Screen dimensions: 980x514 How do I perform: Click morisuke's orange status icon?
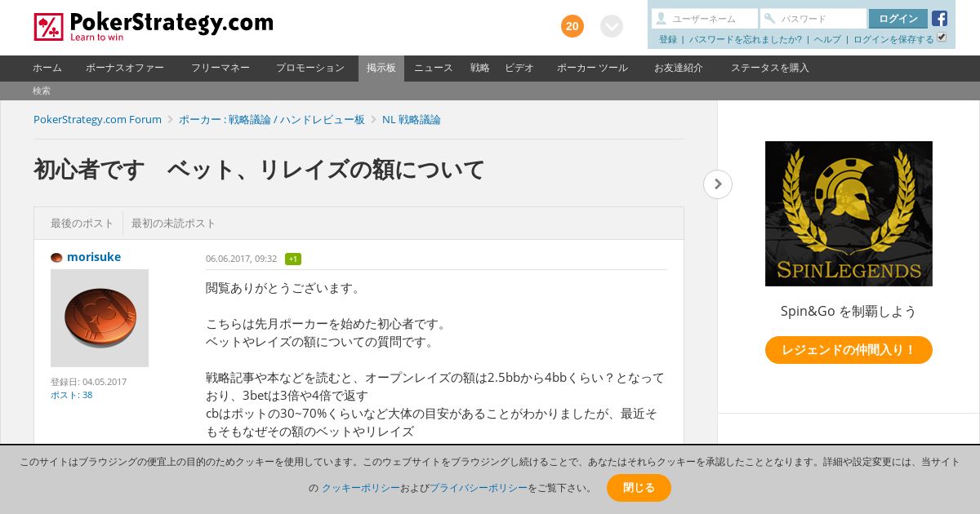coord(56,258)
